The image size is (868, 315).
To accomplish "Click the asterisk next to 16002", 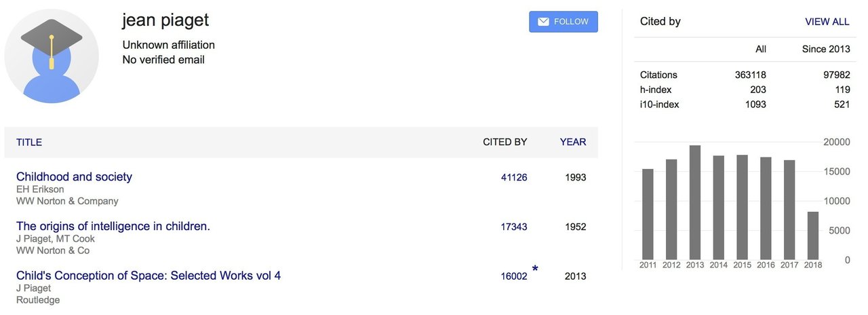I will pyautogui.click(x=535, y=270).
